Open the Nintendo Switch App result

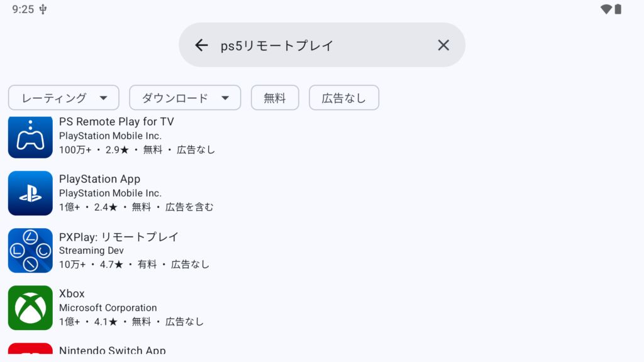112,351
